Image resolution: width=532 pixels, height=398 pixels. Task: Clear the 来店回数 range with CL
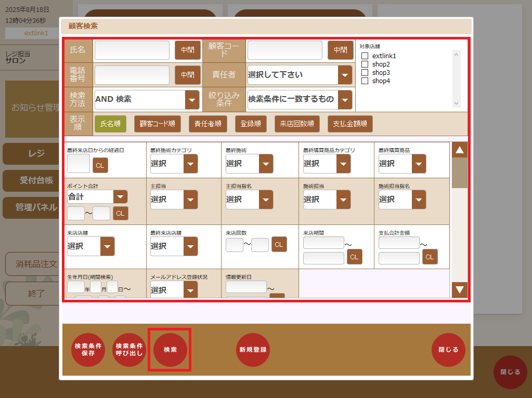(279, 244)
